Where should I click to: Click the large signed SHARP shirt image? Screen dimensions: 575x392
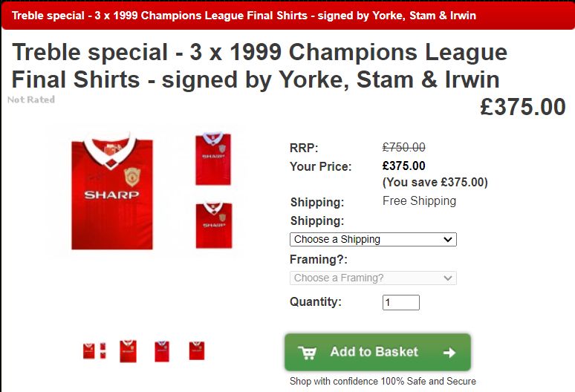pyautogui.click(x=111, y=192)
